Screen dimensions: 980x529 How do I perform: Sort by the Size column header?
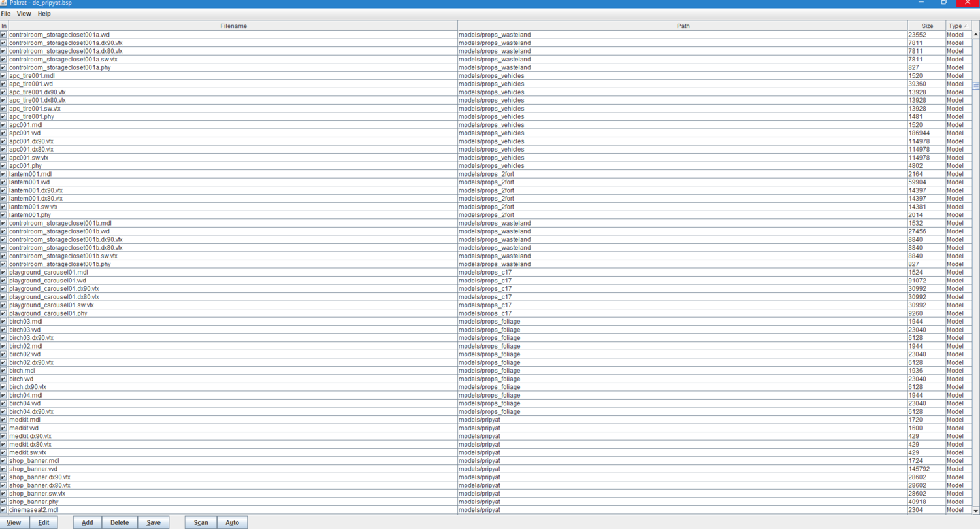pos(927,26)
